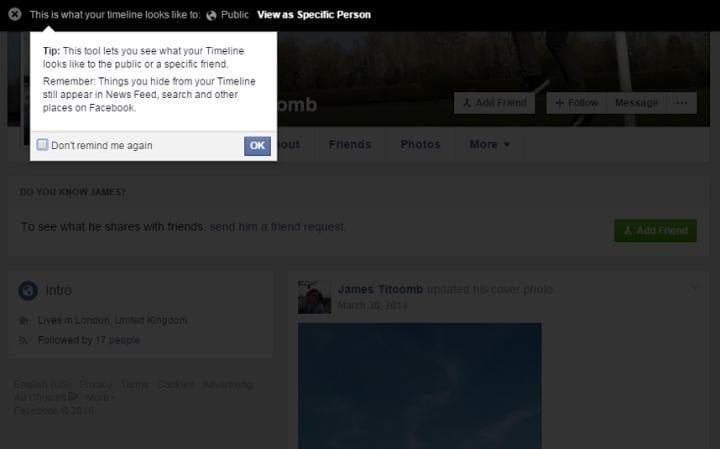Click English (US) language link
This screenshot has height=449, width=720.
coord(43,384)
